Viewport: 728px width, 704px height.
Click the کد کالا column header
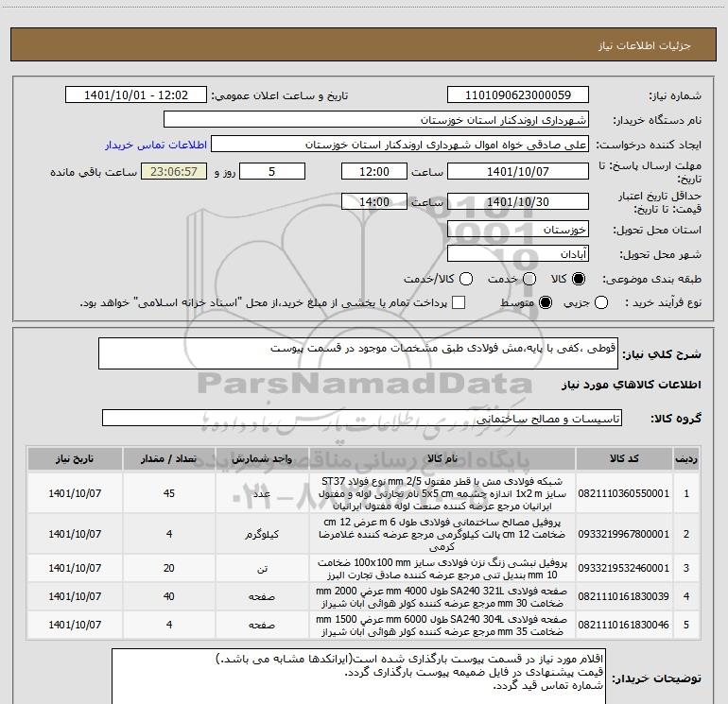[x=624, y=459]
